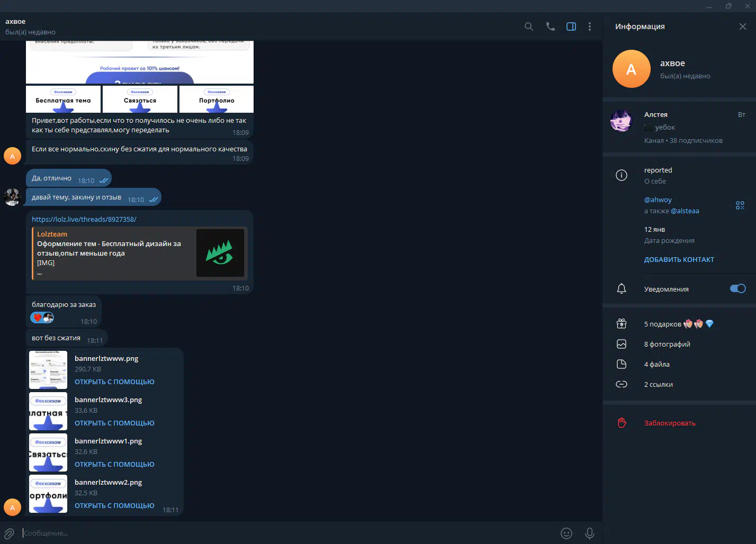Open the Связаться image in chat
The image size is (756, 544).
click(x=140, y=99)
